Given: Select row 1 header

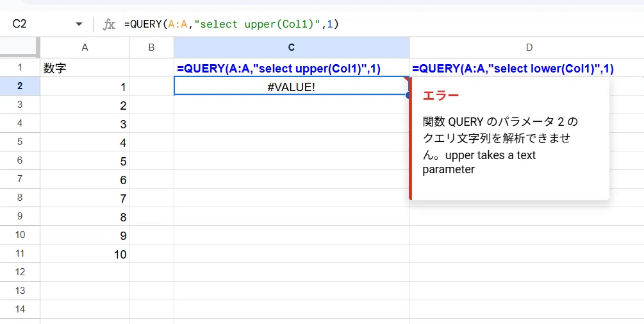Looking at the screenshot, I should 20,67.
